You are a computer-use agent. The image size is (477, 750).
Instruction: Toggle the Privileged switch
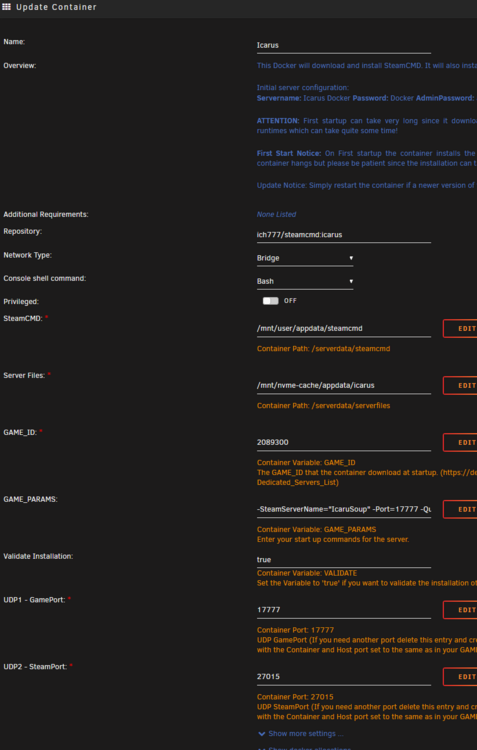pos(270,301)
